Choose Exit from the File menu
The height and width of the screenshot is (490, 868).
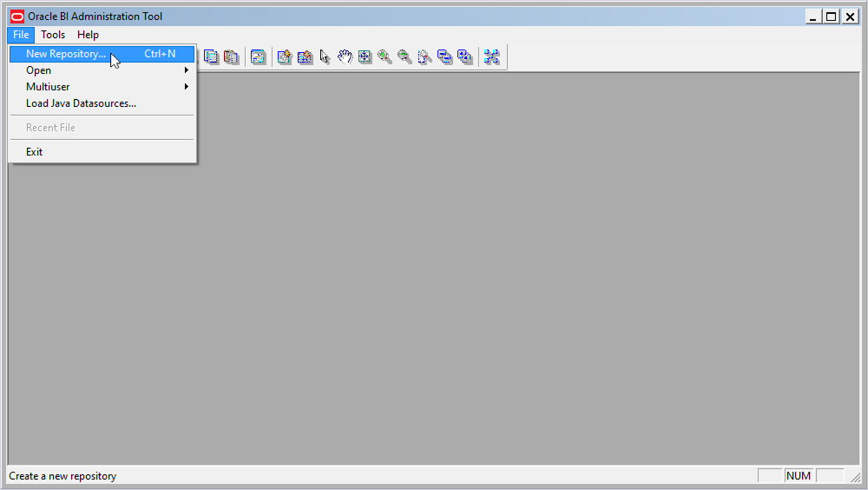click(102, 152)
